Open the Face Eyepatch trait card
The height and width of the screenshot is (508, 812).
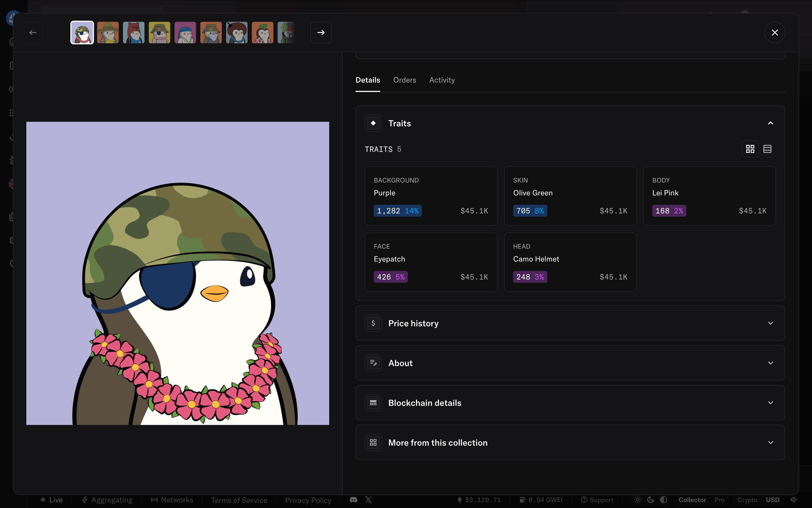431,262
